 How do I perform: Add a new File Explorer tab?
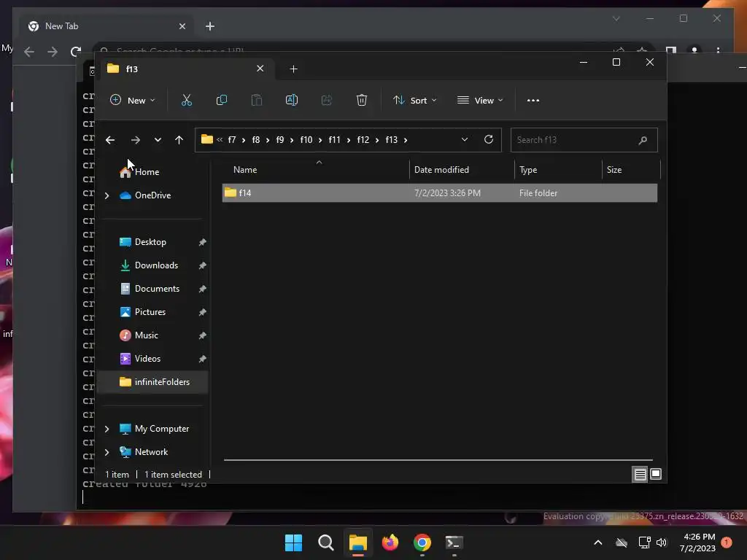pos(293,69)
